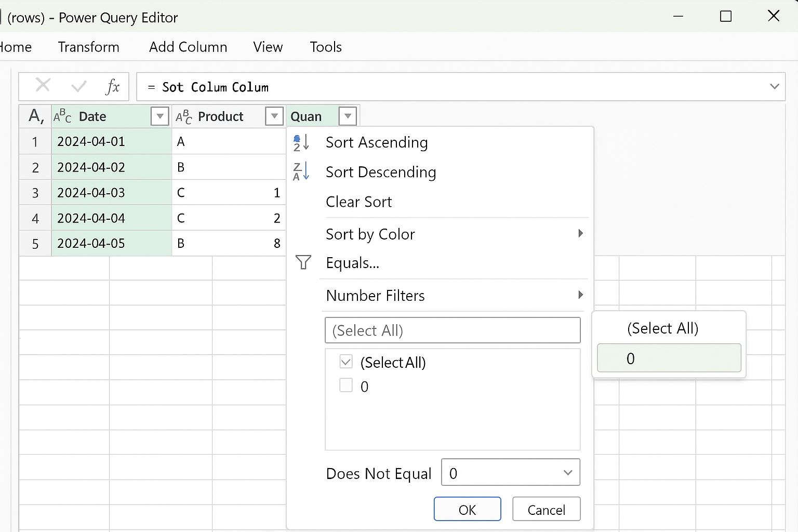Toggle the Quan column filter dropdown
Image resolution: width=798 pixels, height=532 pixels.
click(348, 116)
